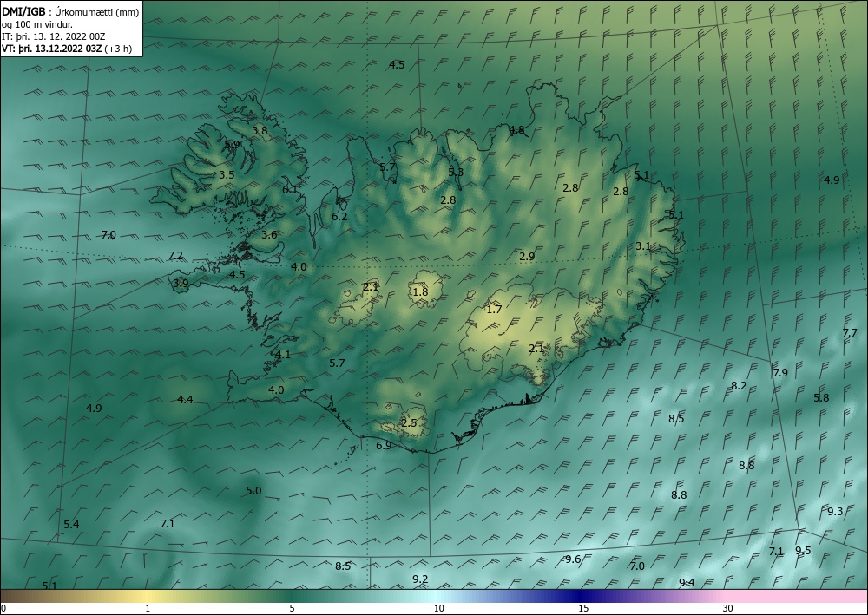Click the color scale tick labeled 30

[x=728, y=608]
